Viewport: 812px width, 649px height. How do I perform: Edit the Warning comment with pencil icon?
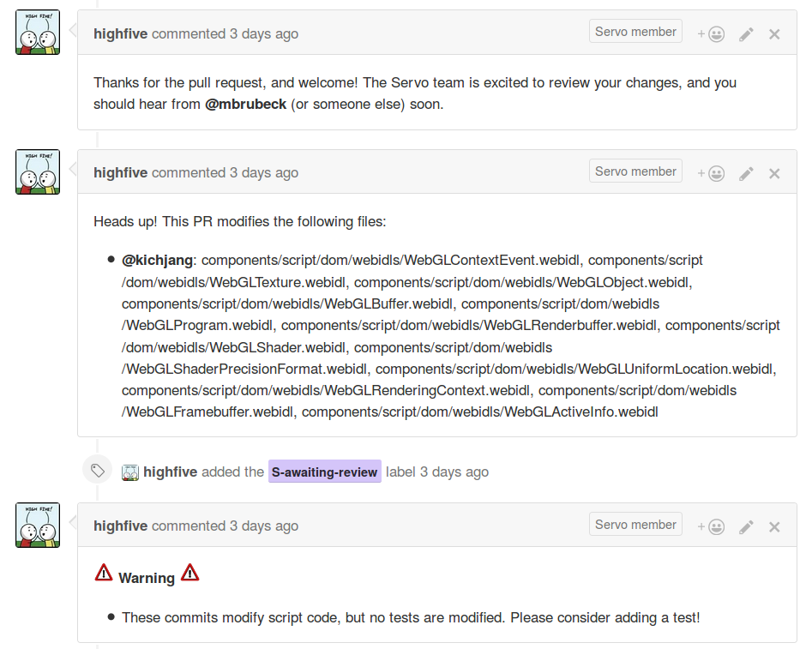pyautogui.click(x=746, y=526)
